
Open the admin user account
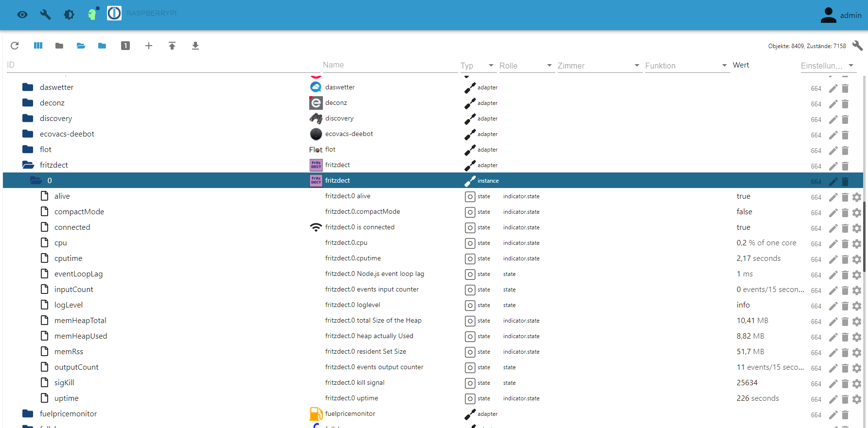841,15
